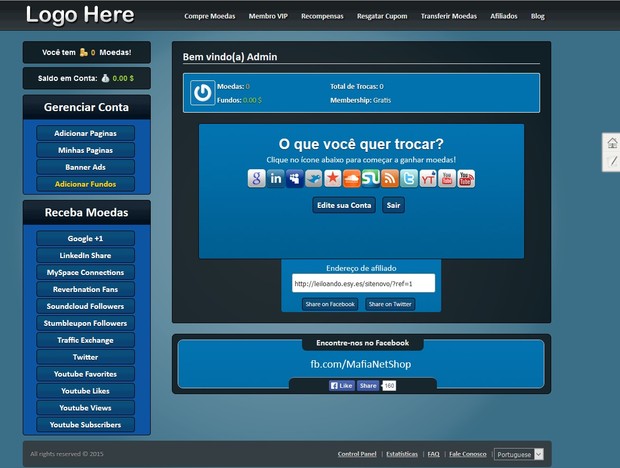Click the 'Total de Trocas: 0' text
The width and height of the screenshot is (620, 468).
click(x=357, y=87)
